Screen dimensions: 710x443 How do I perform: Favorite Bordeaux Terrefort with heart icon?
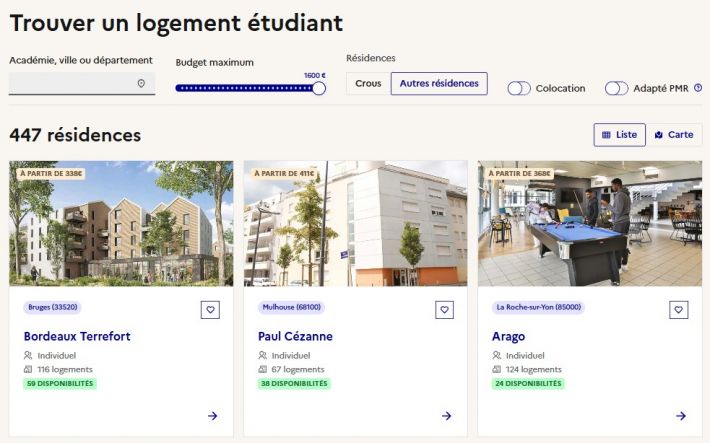tap(210, 310)
